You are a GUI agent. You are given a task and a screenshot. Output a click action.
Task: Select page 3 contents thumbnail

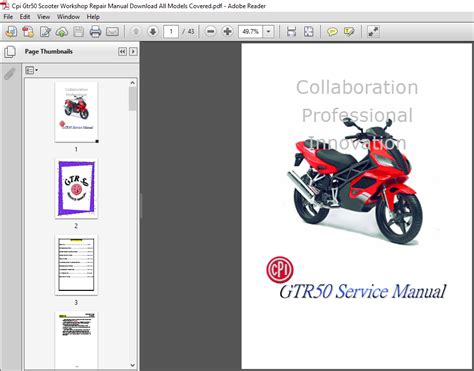[x=76, y=265]
